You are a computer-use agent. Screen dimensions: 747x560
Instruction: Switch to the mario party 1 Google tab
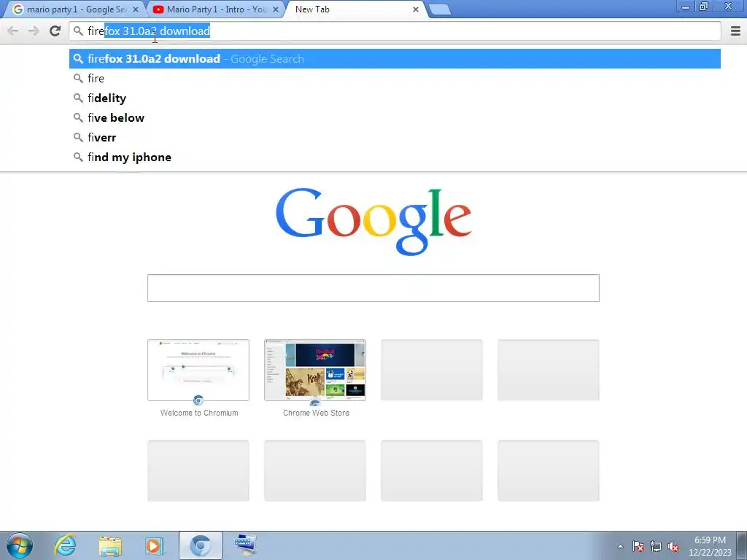point(76,9)
